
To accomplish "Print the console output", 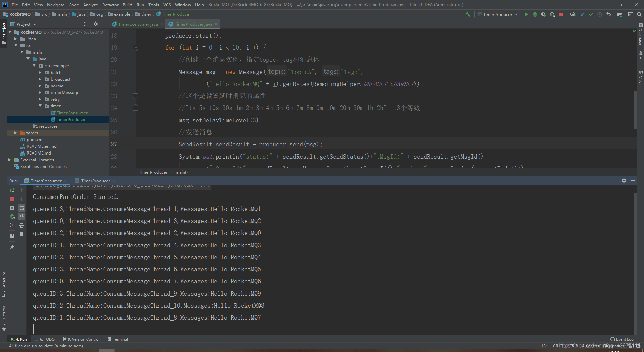I will pyautogui.click(x=22, y=225).
